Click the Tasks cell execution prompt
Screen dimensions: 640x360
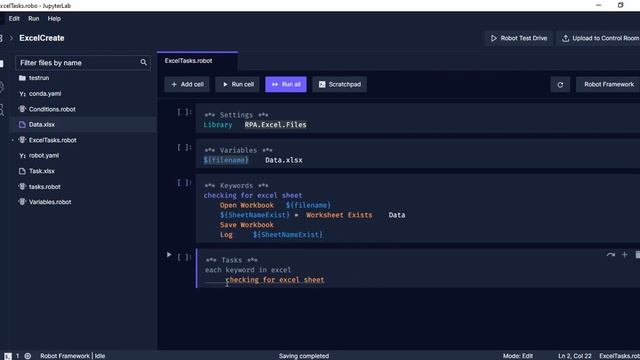tap(184, 257)
